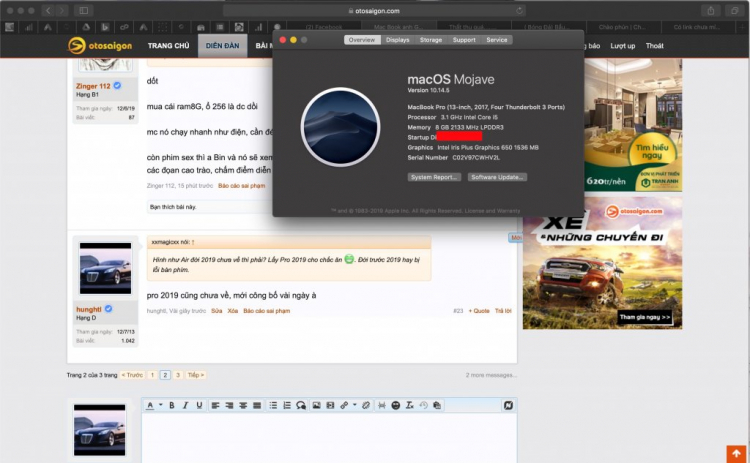Click hunghtl's car avatar in the post
This screenshot has width=750, height=463.
pyautogui.click(x=105, y=268)
